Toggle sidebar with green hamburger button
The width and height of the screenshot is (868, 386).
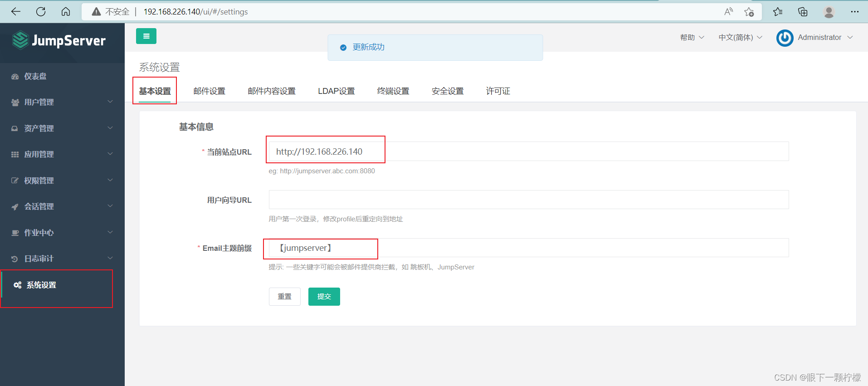(146, 36)
